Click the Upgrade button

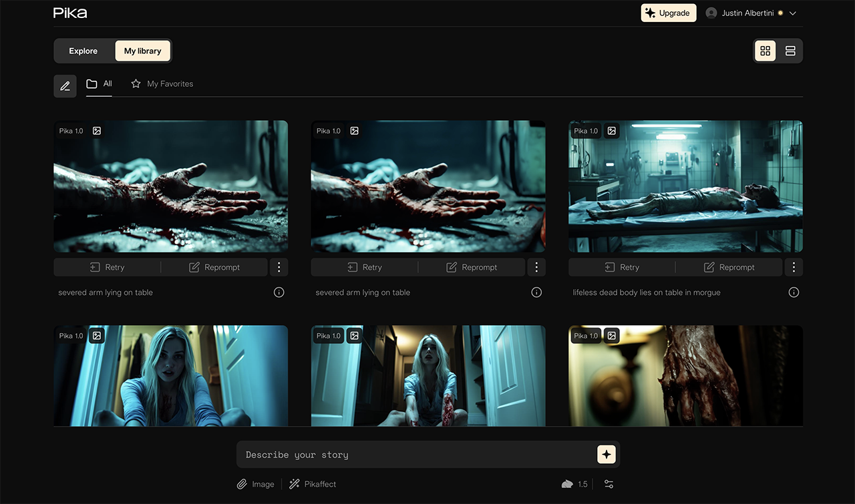[669, 13]
